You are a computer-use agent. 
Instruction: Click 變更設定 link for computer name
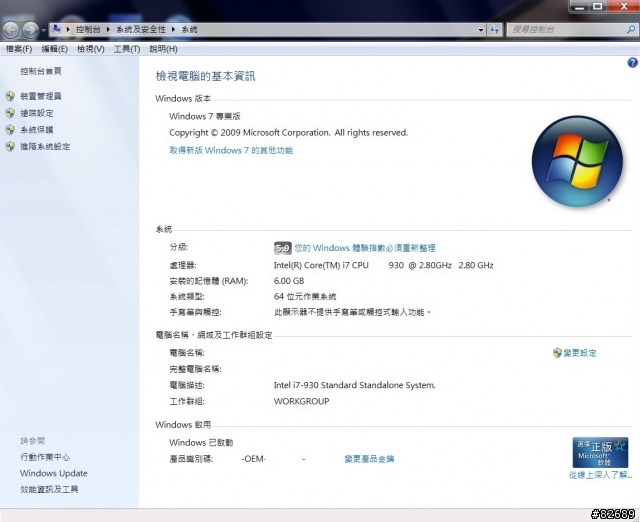coord(580,353)
